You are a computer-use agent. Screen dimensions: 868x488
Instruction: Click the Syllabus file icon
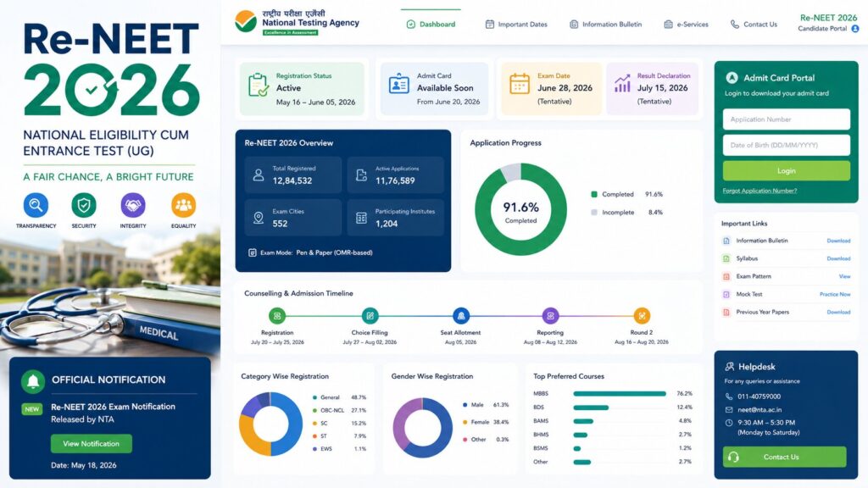click(726, 258)
